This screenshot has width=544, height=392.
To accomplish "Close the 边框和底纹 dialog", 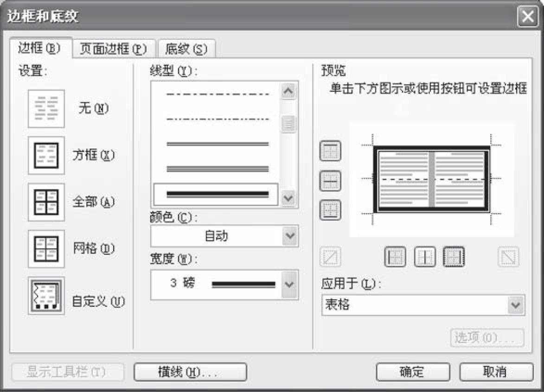I will pos(528,16).
